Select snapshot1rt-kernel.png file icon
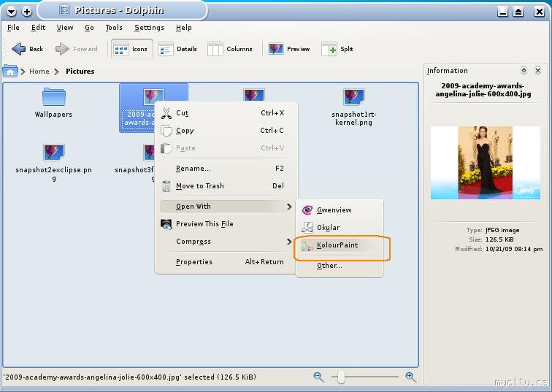 pos(354,97)
